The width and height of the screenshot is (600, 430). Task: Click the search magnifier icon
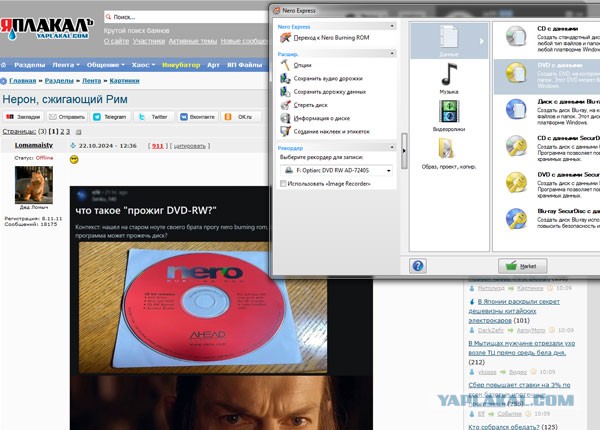click(108, 17)
